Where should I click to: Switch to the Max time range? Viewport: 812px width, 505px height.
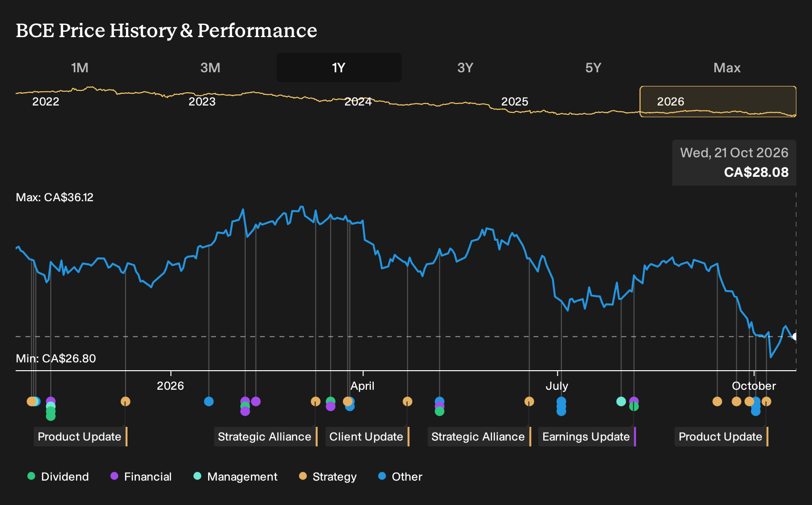pyautogui.click(x=727, y=67)
